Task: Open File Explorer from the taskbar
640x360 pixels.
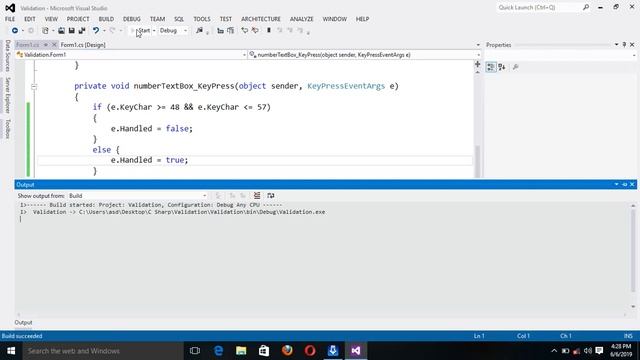Action: pos(241,351)
